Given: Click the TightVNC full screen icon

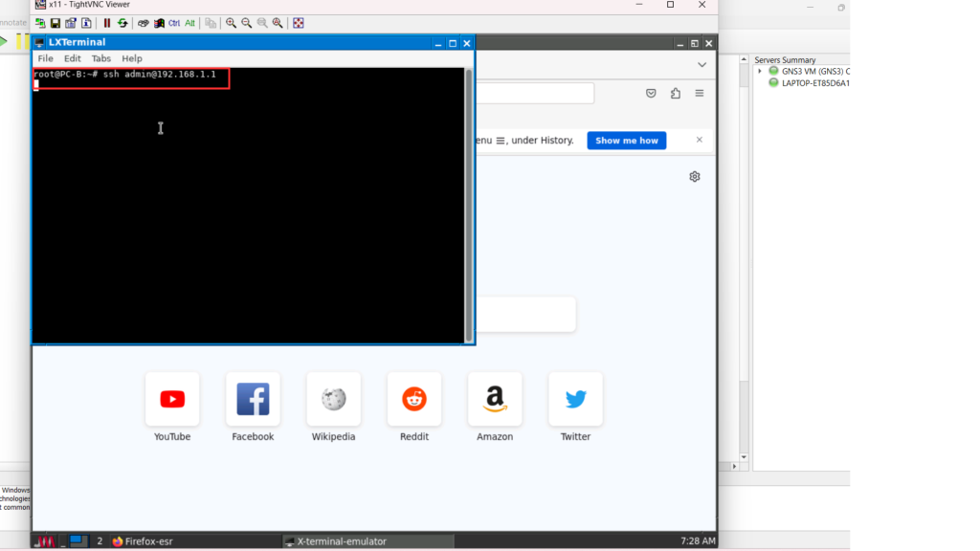Looking at the screenshot, I should click(x=299, y=23).
